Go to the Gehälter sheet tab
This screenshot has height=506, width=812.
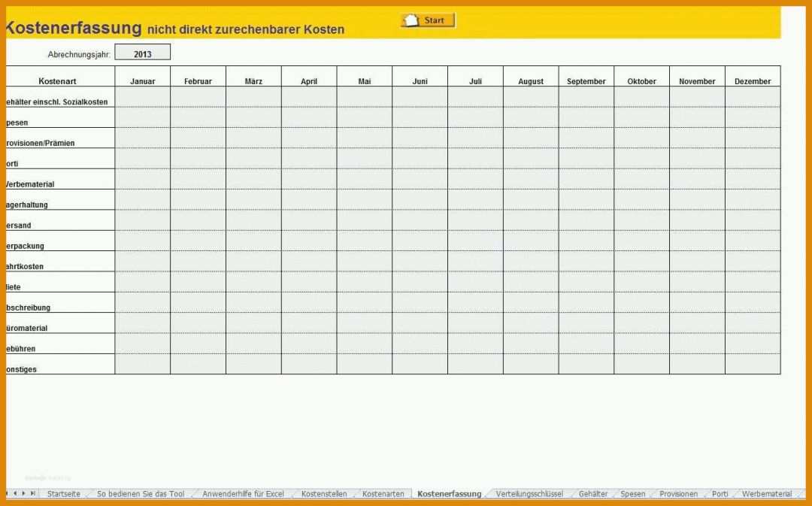point(593,493)
